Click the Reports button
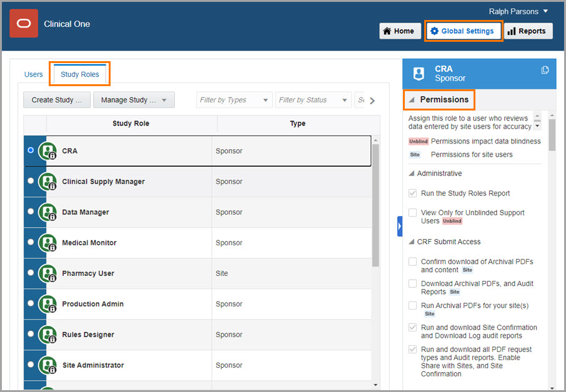This screenshot has width=566, height=392. point(527,31)
